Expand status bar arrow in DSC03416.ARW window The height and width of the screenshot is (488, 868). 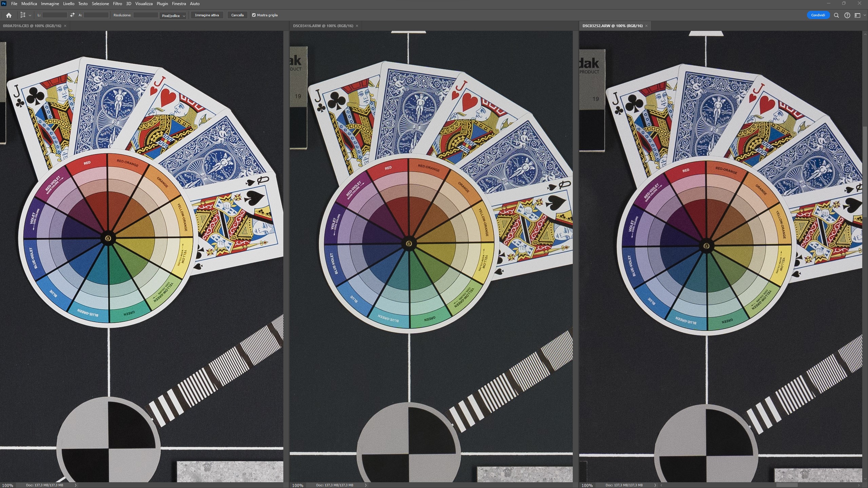click(x=366, y=485)
